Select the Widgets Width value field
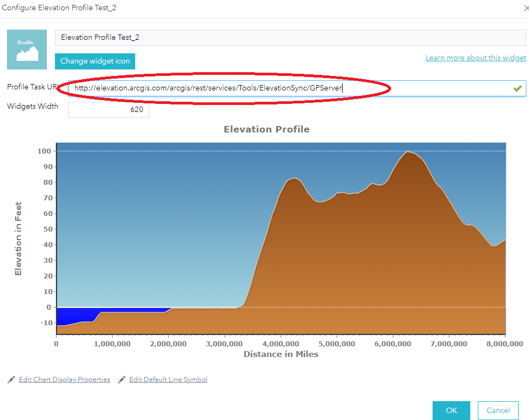The height and width of the screenshot is (420, 529). 108,109
